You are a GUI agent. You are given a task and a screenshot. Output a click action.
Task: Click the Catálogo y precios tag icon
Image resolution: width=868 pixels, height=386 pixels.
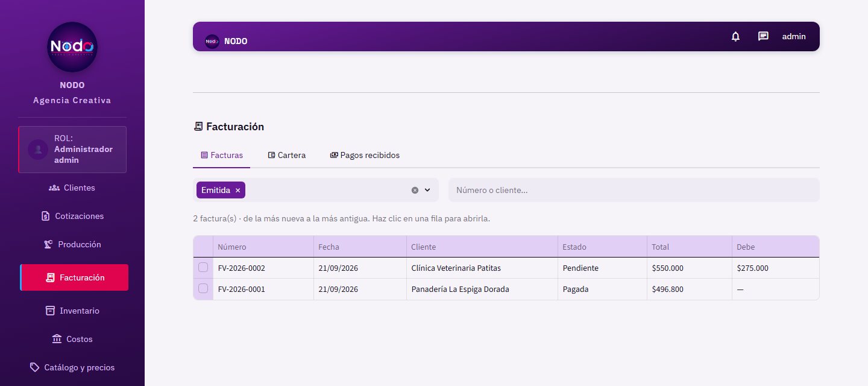35,367
